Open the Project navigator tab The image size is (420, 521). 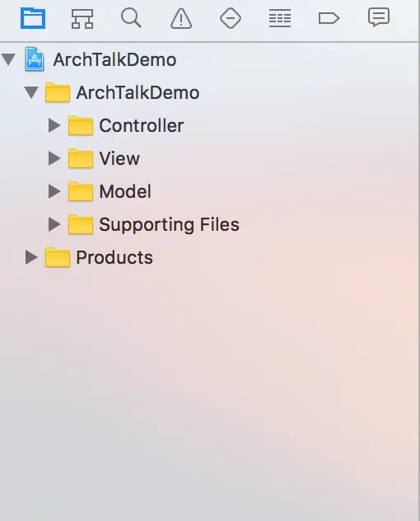coord(33,18)
